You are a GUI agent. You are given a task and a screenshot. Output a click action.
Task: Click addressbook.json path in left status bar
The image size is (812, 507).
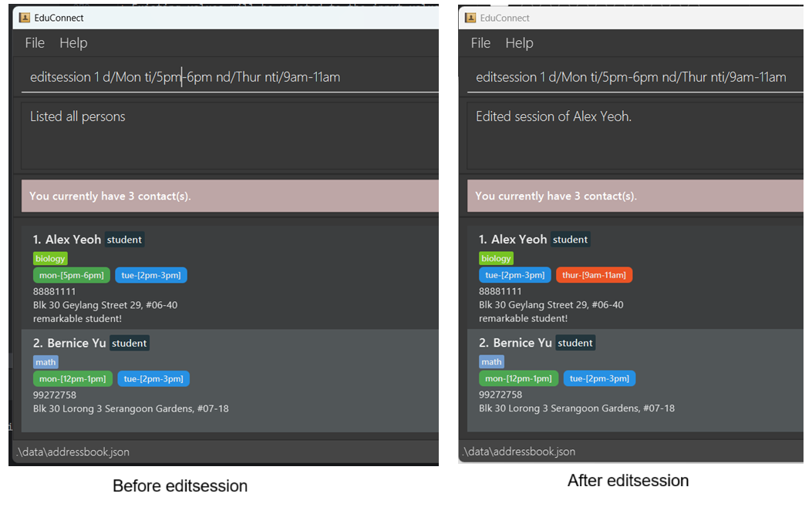coord(73,452)
